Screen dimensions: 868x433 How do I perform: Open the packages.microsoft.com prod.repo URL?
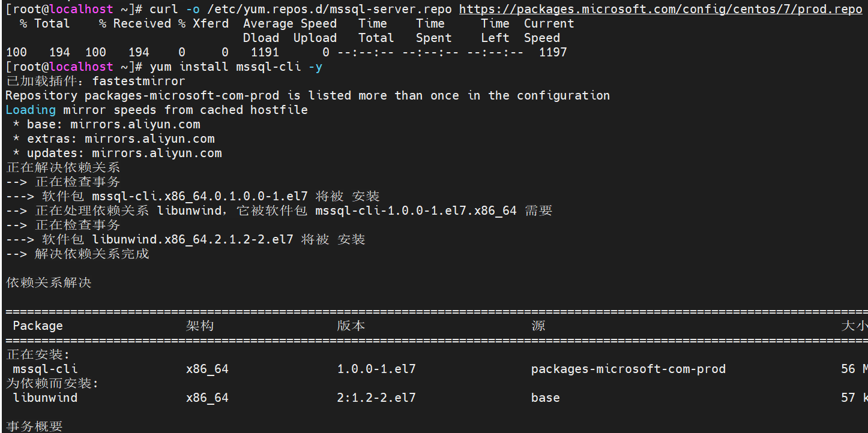point(660,10)
